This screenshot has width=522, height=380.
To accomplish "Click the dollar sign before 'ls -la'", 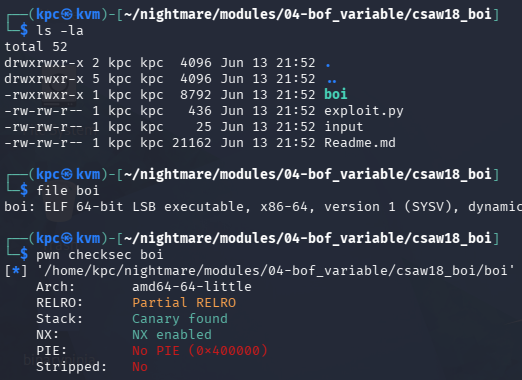I will (24, 30).
